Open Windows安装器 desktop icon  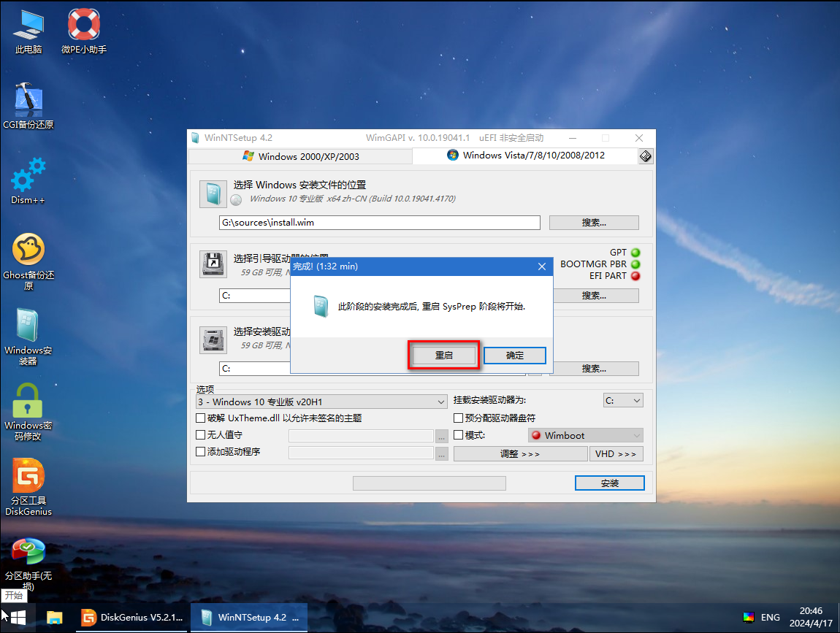(x=28, y=337)
